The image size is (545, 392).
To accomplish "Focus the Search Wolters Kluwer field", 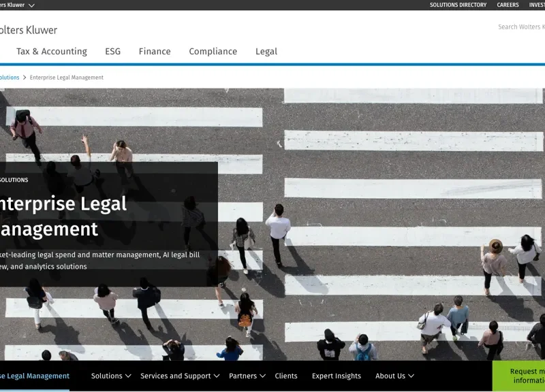I will coord(520,27).
